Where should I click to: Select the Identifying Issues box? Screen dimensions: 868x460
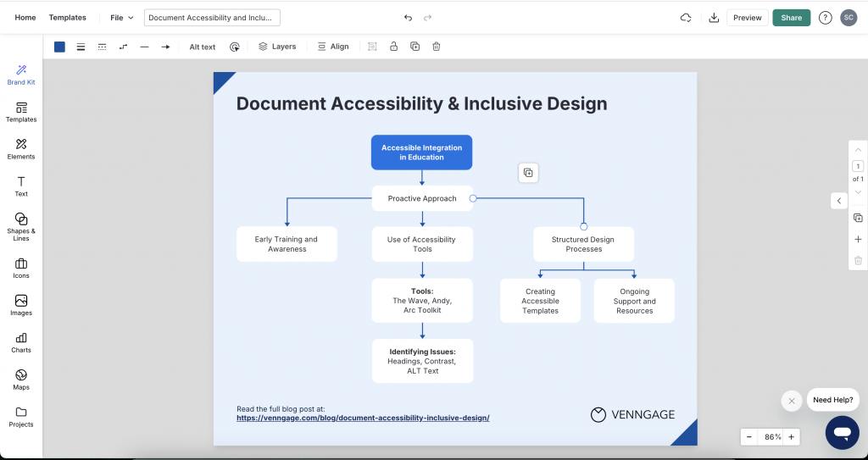point(422,361)
